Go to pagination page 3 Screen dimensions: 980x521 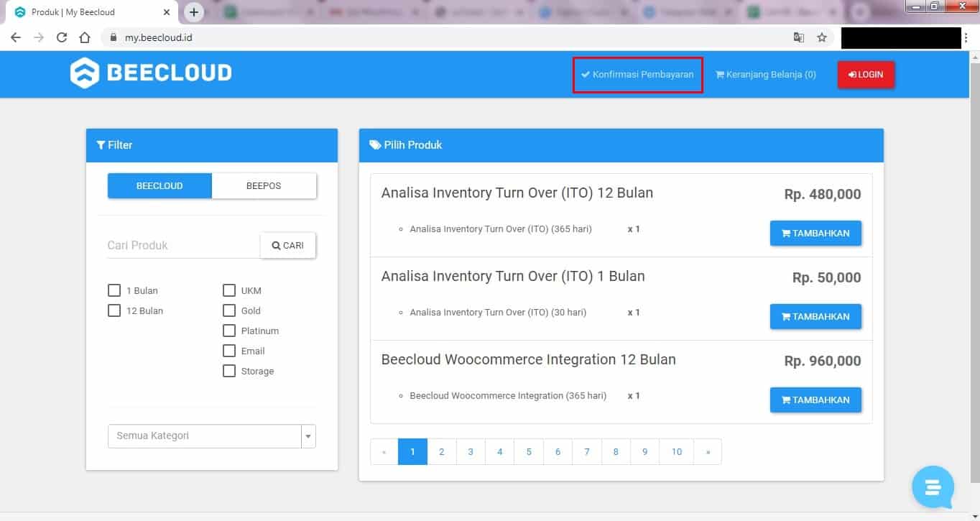tap(471, 452)
